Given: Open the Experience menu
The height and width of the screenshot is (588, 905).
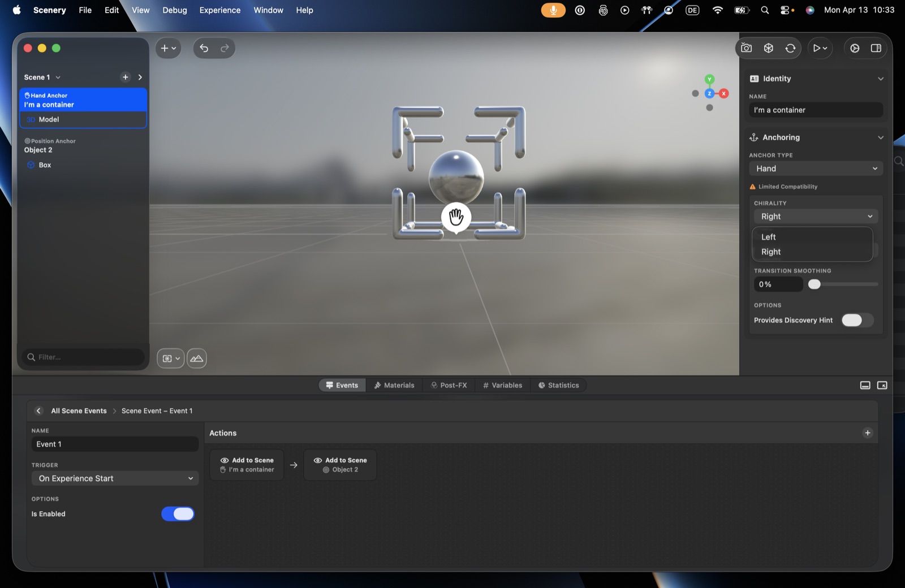Looking at the screenshot, I should [x=219, y=10].
